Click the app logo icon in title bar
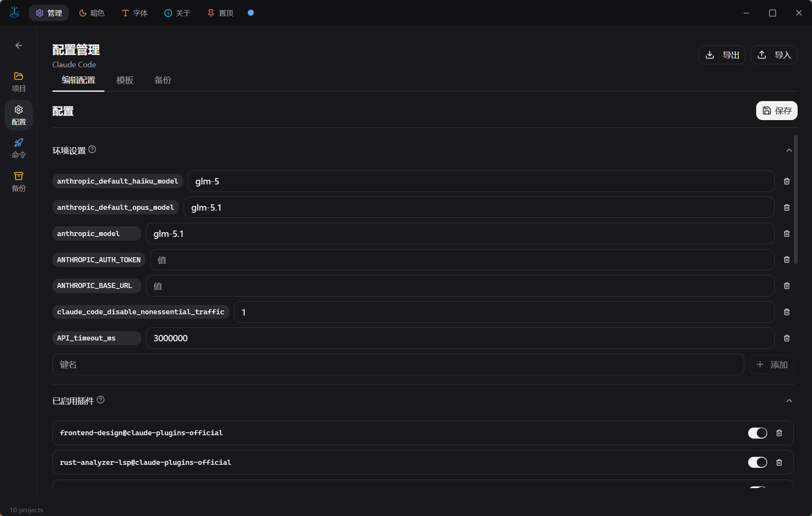The height and width of the screenshot is (516, 812). pos(14,13)
